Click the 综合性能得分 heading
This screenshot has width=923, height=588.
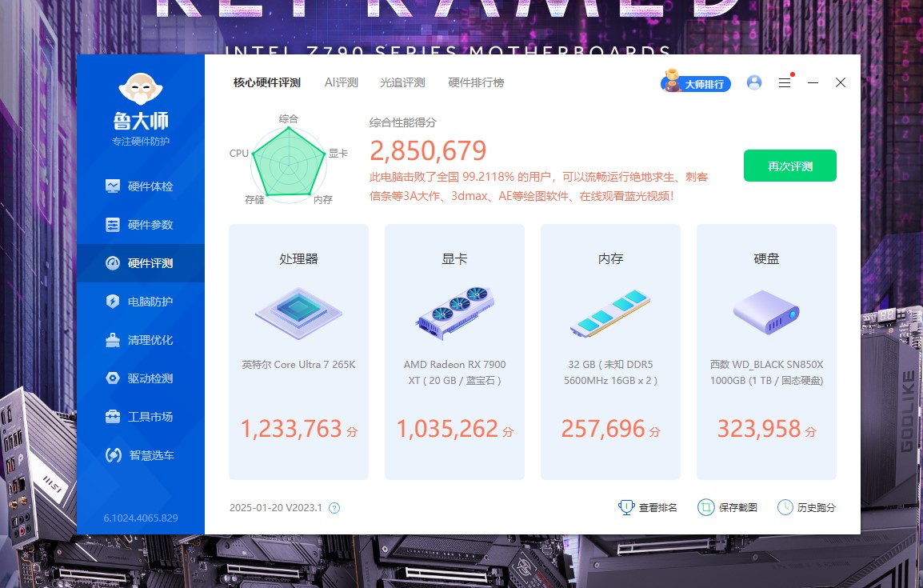(402, 122)
